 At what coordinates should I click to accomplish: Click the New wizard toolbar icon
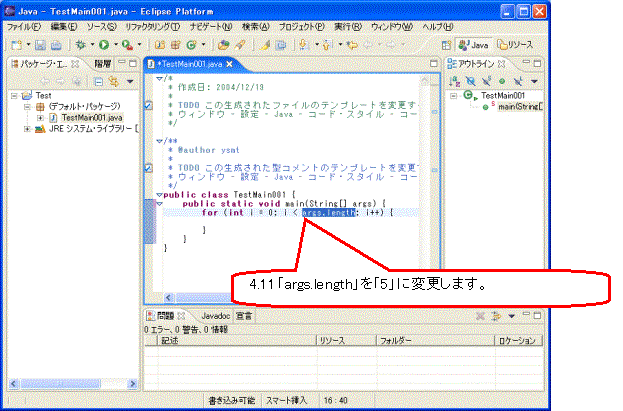coord(16,45)
